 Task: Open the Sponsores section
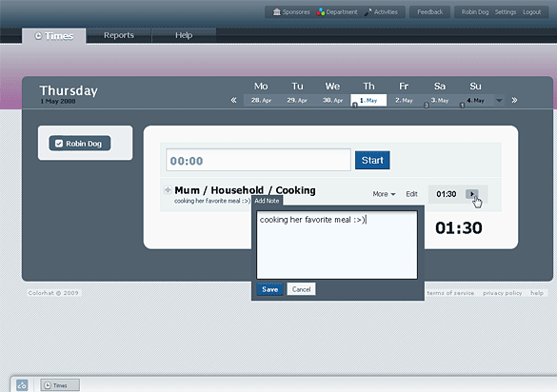pos(291,12)
